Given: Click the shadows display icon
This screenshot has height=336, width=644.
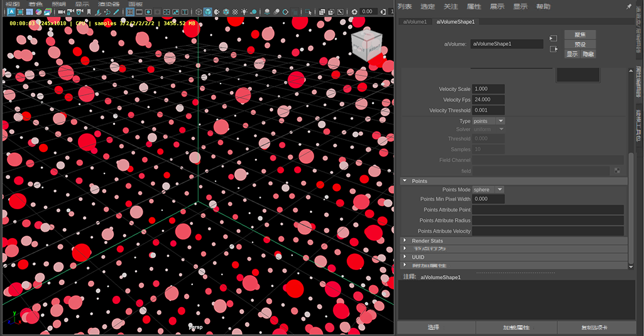Looking at the screenshot, I should 253,12.
